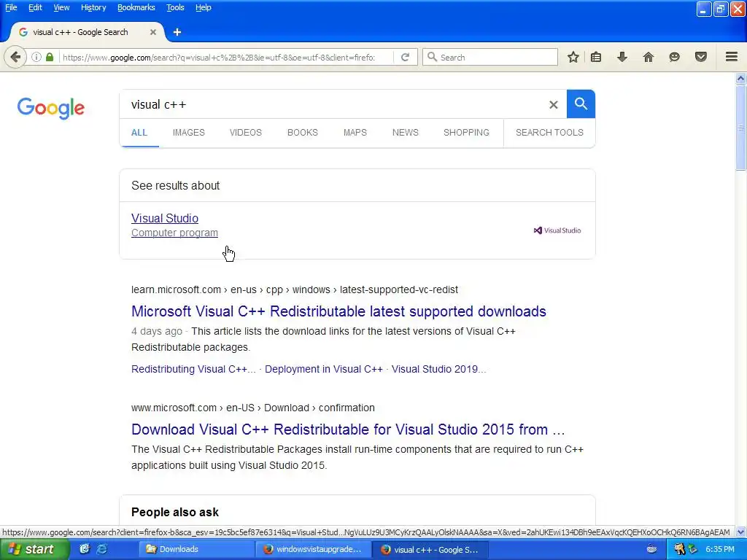747x560 pixels.
Task: Open the Windows Start button
Action: pos(34,549)
